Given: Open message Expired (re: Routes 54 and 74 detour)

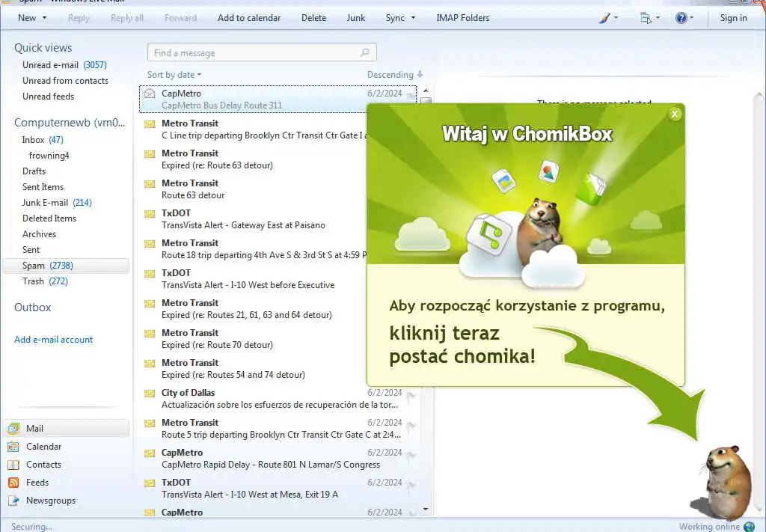Looking at the screenshot, I should [x=254, y=369].
